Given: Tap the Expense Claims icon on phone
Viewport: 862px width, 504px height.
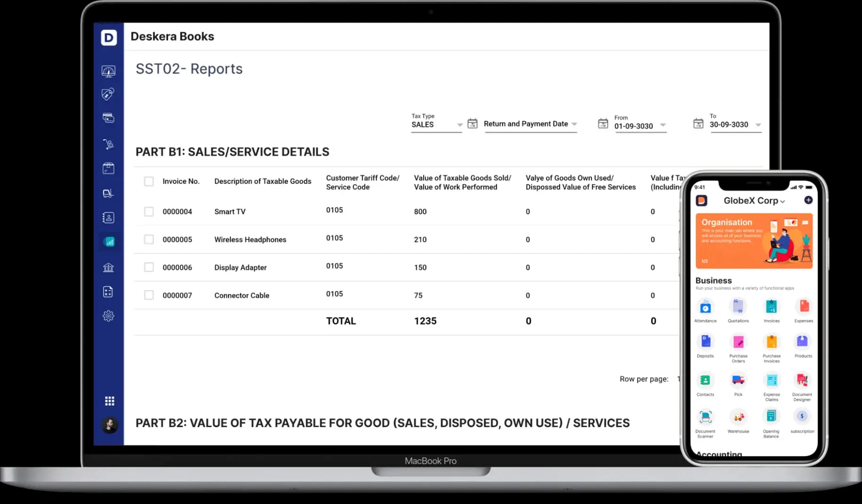Looking at the screenshot, I should [x=772, y=380].
